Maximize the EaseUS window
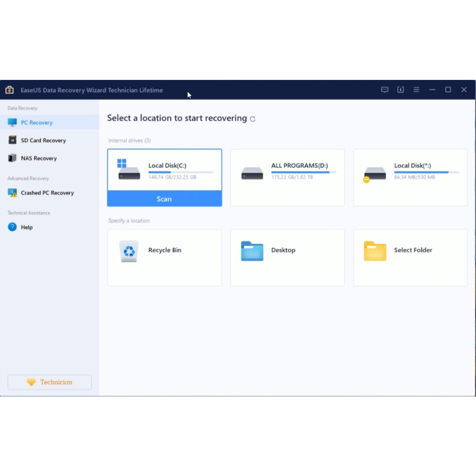The height and width of the screenshot is (476, 476). 448,90
